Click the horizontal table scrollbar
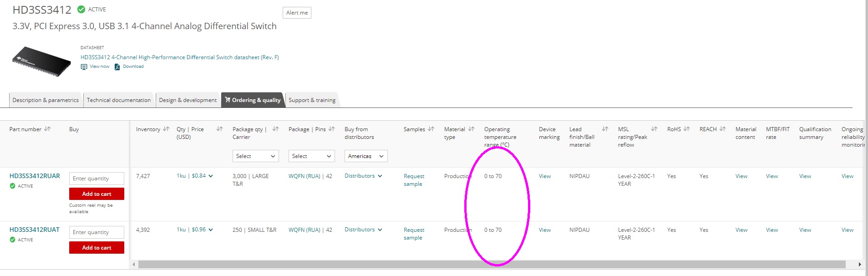The image size is (868, 276). click(x=492, y=264)
